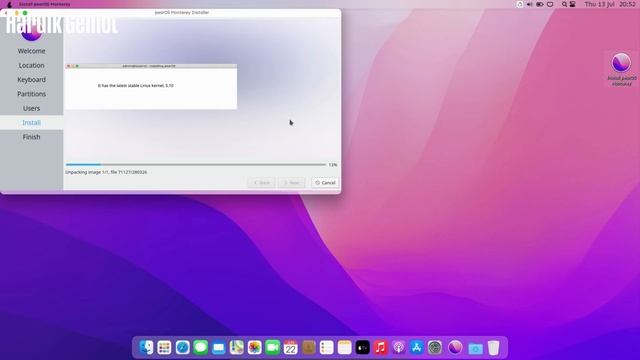
Task: Open Calendar showing 22 in dock
Action: tap(290, 347)
